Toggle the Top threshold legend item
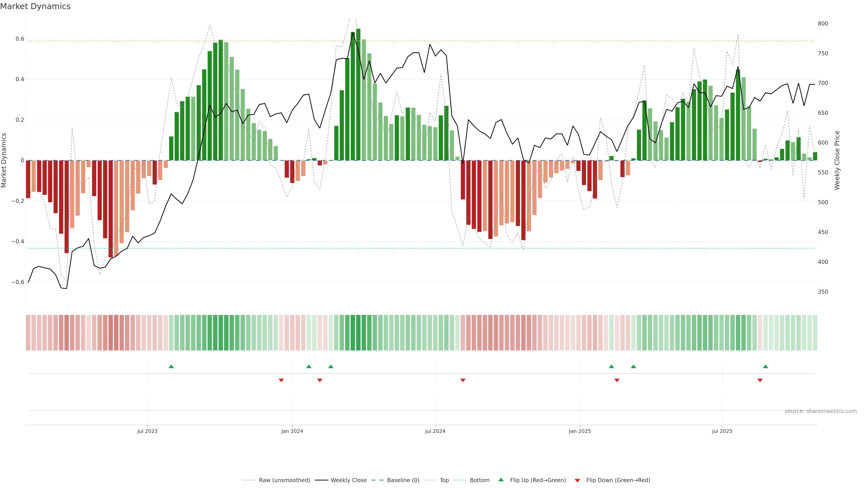This screenshot has height=488, width=868. [x=444, y=480]
